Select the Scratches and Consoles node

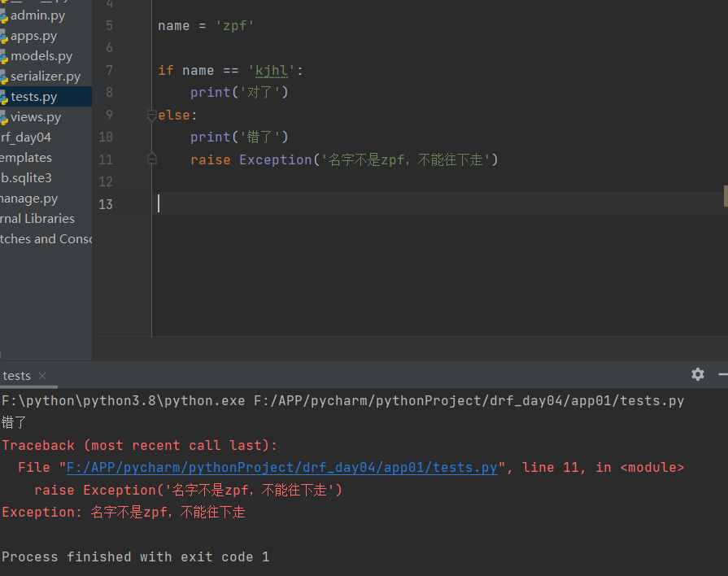point(46,239)
